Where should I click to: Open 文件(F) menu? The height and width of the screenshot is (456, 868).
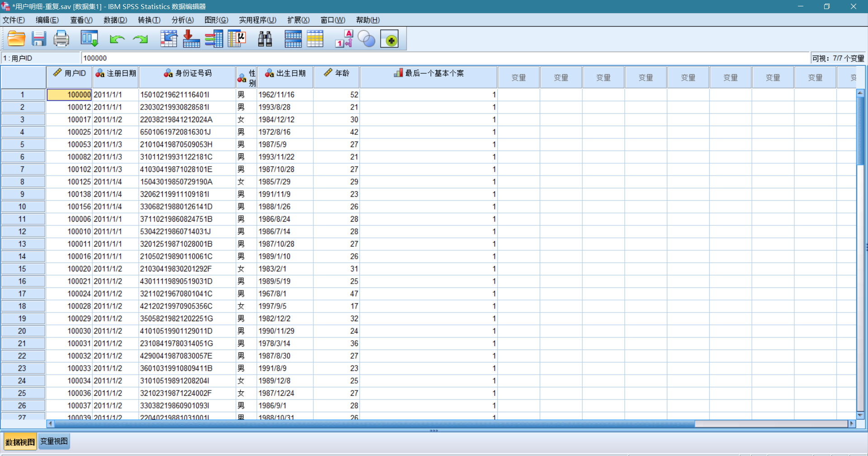pyautogui.click(x=14, y=20)
